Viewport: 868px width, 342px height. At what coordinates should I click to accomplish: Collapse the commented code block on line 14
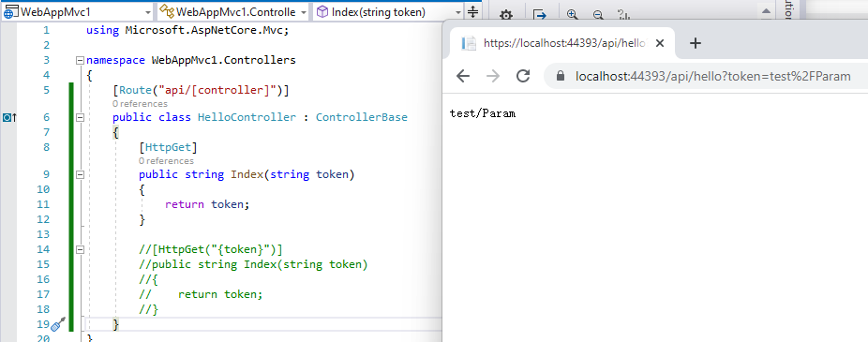81,249
